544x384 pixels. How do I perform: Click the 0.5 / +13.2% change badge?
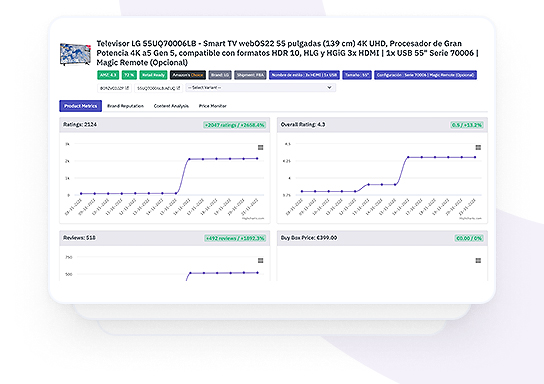[467, 125]
